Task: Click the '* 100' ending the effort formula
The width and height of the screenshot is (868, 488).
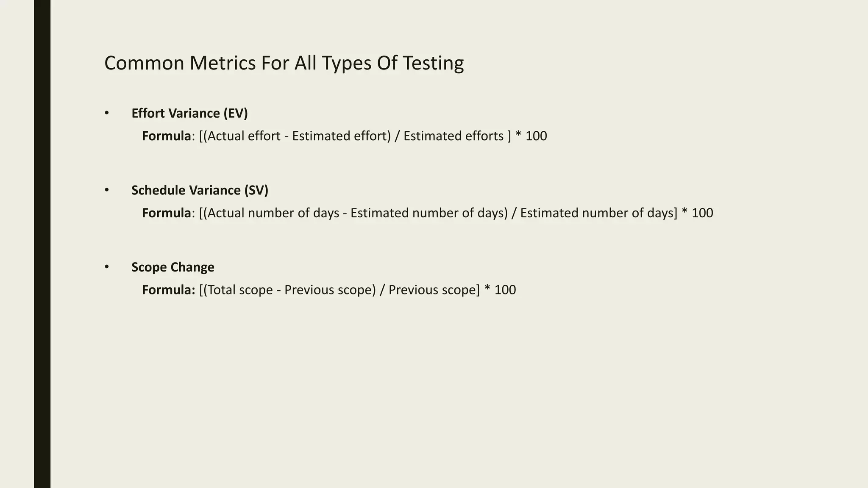Action: pos(531,136)
